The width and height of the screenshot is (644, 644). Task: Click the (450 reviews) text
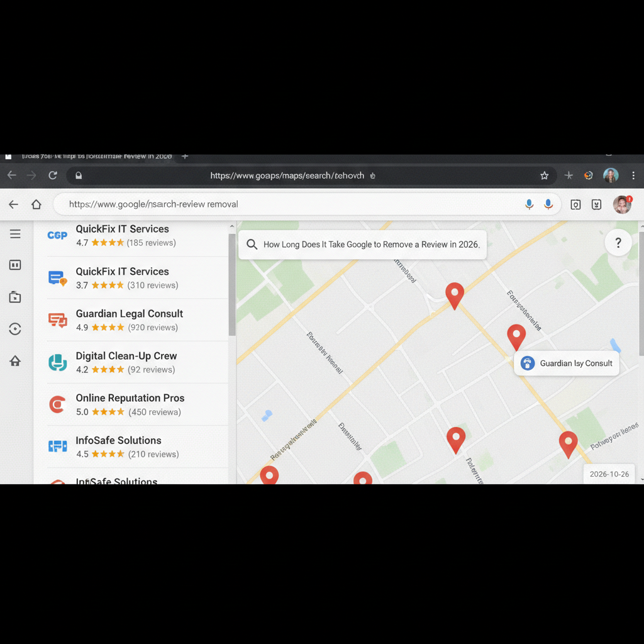tap(155, 412)
